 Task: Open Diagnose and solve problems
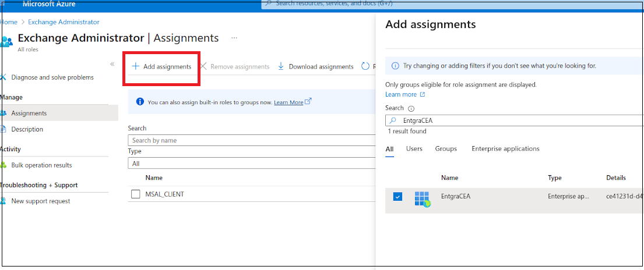(x=52, y=77)
